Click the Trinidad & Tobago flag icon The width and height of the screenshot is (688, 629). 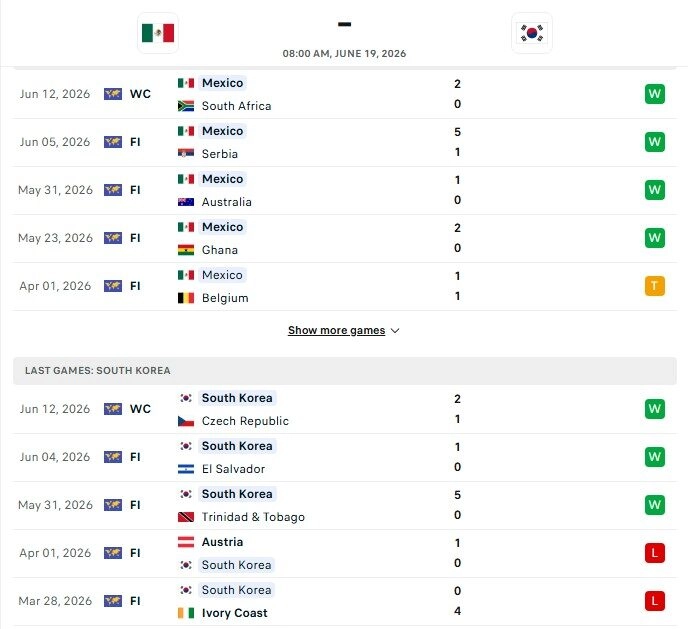click(x=186, y=517)
